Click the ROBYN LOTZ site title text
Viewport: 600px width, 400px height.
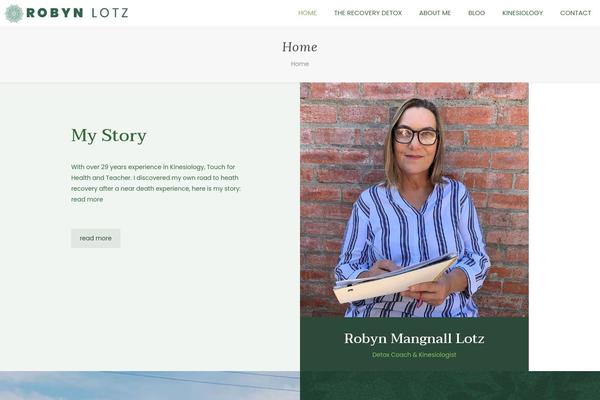pyautogui.click(x=77, y=13)
